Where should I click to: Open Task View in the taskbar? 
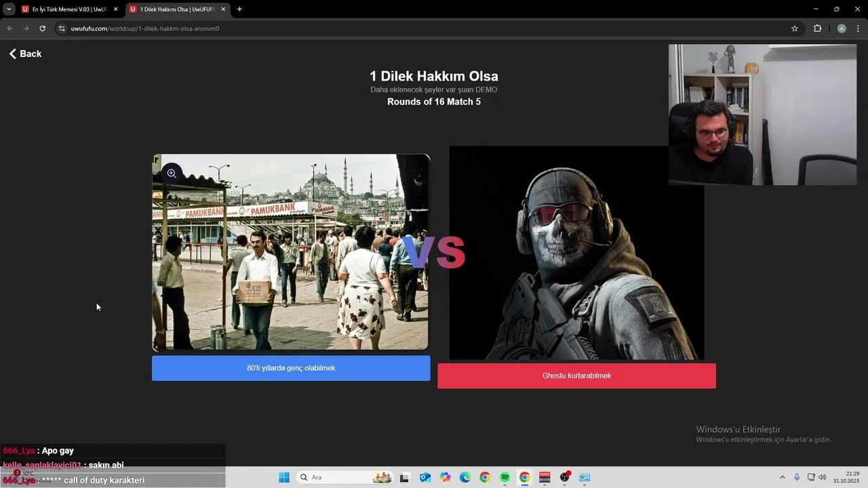[404, 477]
